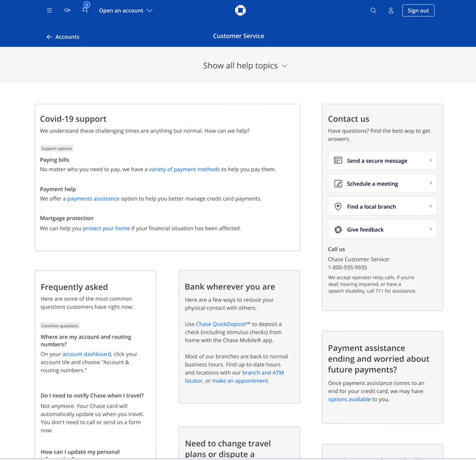Open the search magnifier icon
476x460 pixels.
[373, 10]
